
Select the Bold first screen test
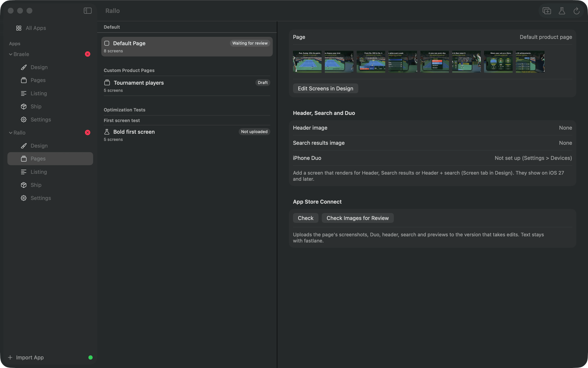point(187,135)
